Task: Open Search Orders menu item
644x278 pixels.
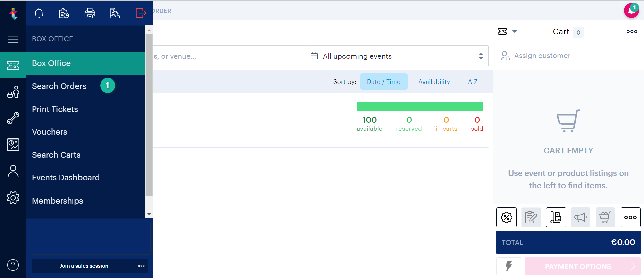Action: pos(59,86)
